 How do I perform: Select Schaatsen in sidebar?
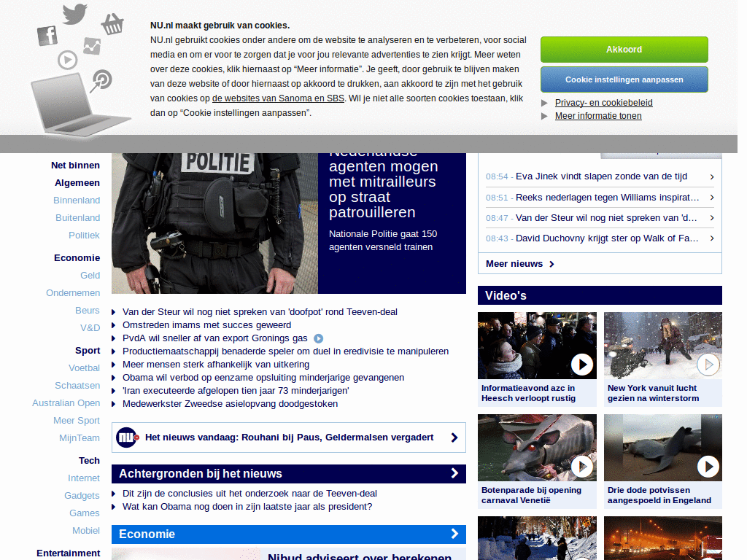point(77,386)
